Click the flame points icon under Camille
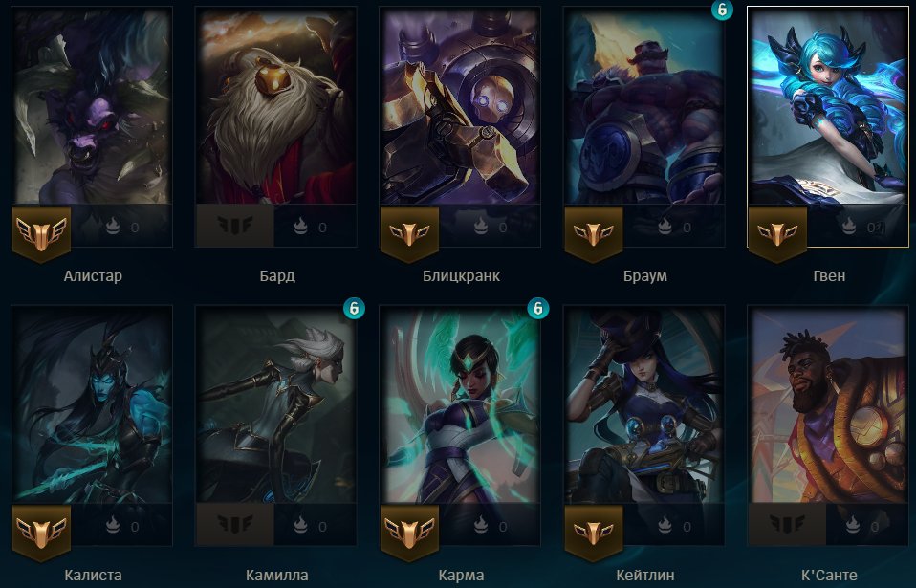Viewport: 916px width, 588px height. click(300, 526)
